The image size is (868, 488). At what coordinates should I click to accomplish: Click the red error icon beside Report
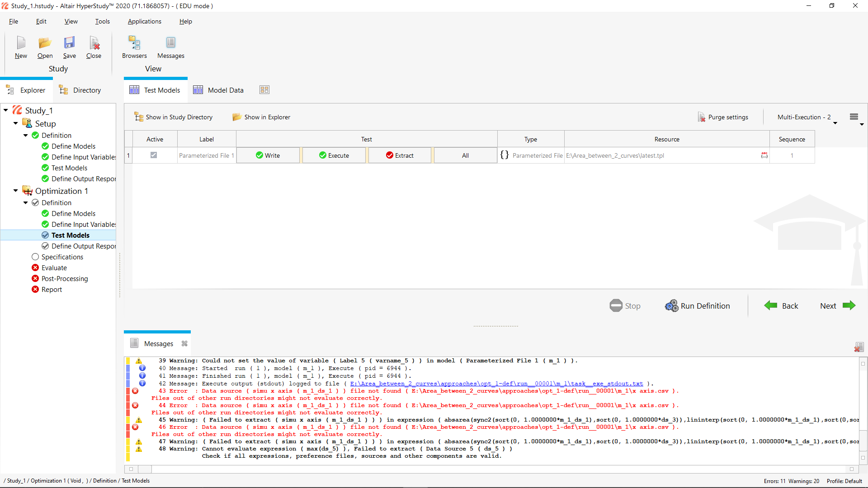[x=35, y=289]
